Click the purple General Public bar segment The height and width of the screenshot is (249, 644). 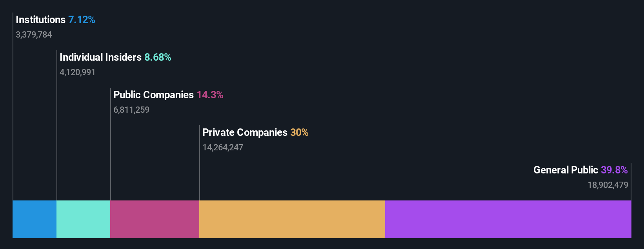[x=508, y=219]
